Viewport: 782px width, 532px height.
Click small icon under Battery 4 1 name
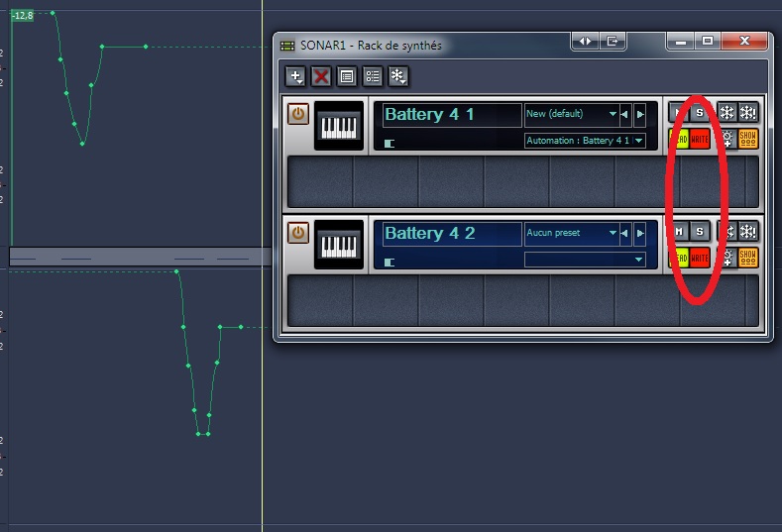(390, 144)
